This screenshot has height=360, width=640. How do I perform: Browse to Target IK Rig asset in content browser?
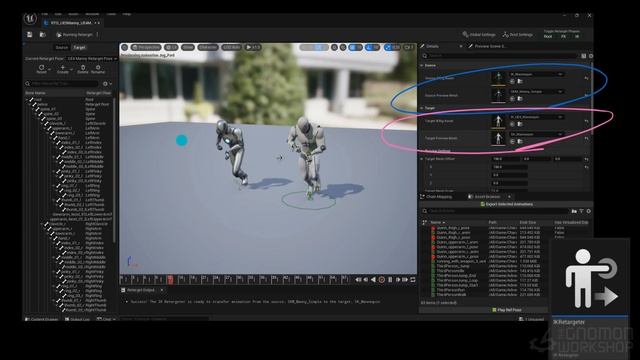tap(520, 124)
